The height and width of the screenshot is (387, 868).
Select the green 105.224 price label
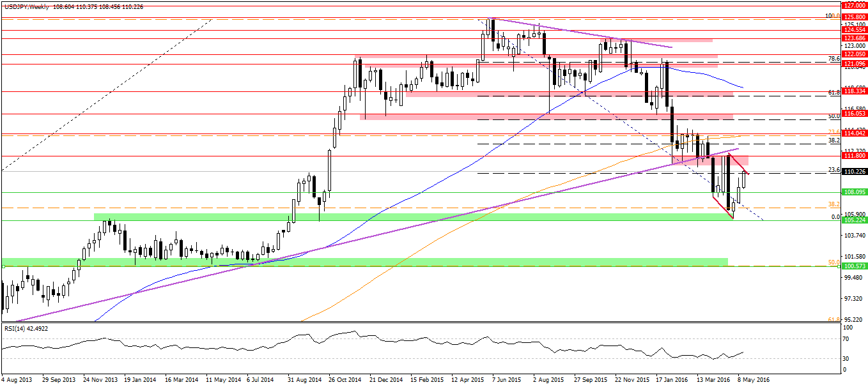(855, 220)
